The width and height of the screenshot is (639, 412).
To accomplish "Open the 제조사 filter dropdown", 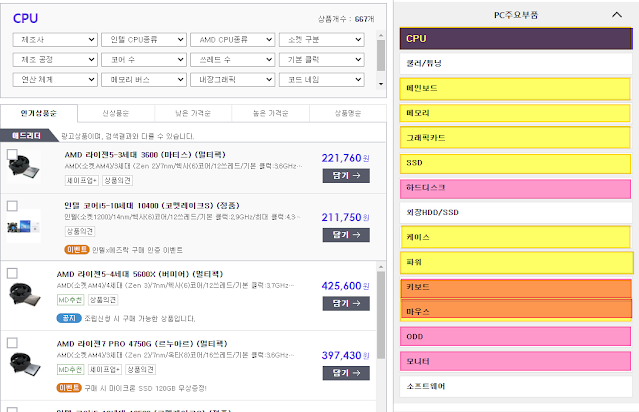I will pos(55,40).
